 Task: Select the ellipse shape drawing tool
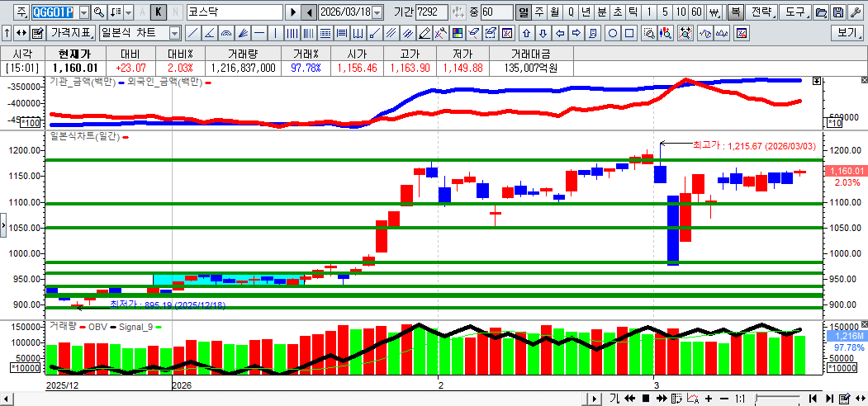click(x=613, y=33)
